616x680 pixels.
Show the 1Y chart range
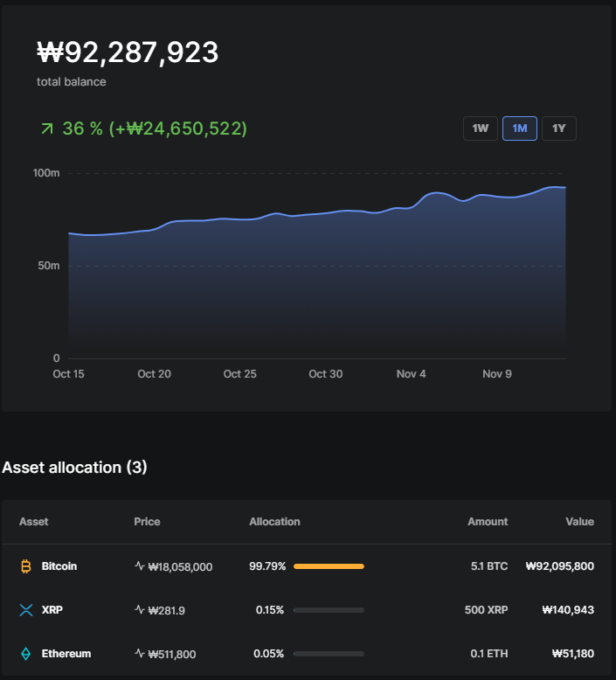[559, 128]
